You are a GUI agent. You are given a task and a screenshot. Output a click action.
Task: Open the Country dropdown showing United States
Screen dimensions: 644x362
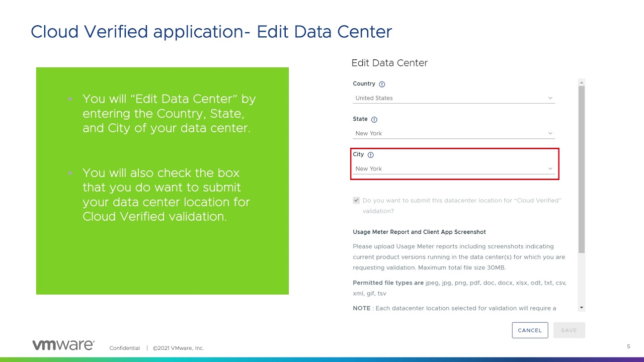point(453,98)
